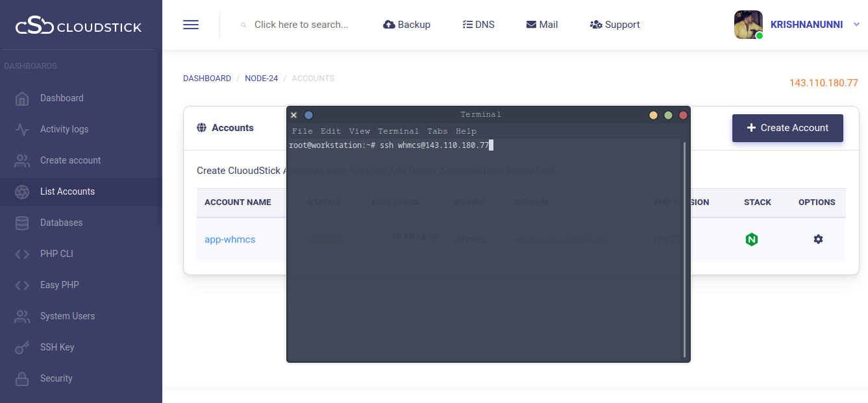Click the user profile avatar picture
Image resolution: width=868 pixels, height=403 pixels.
[x=748, y=25]
